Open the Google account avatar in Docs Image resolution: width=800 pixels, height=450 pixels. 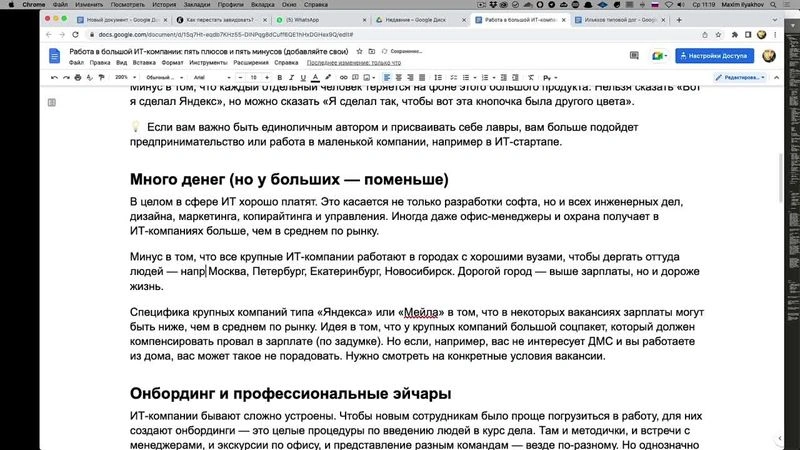click(769, 56)
